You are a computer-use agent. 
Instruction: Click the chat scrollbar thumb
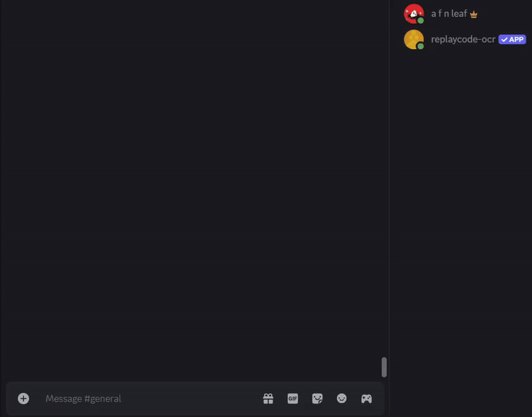(x=384, y=367)
